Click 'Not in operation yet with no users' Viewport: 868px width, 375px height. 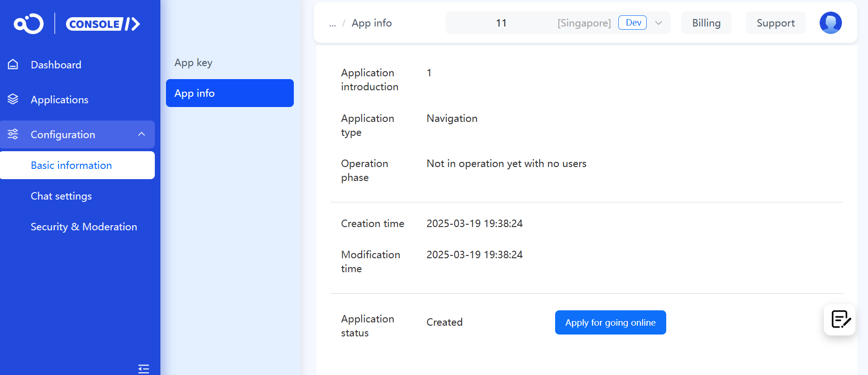coord(506,163)
